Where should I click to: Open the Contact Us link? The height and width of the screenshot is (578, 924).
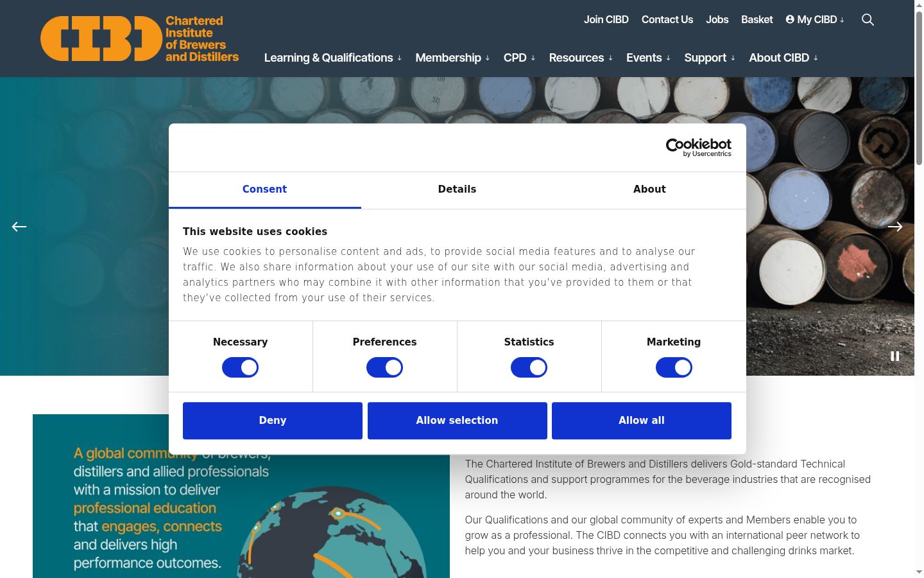(x=667, y=20)
